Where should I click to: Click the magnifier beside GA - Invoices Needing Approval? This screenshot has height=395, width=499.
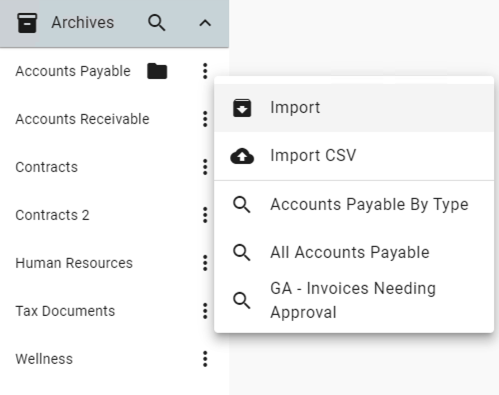coord(242,301)
